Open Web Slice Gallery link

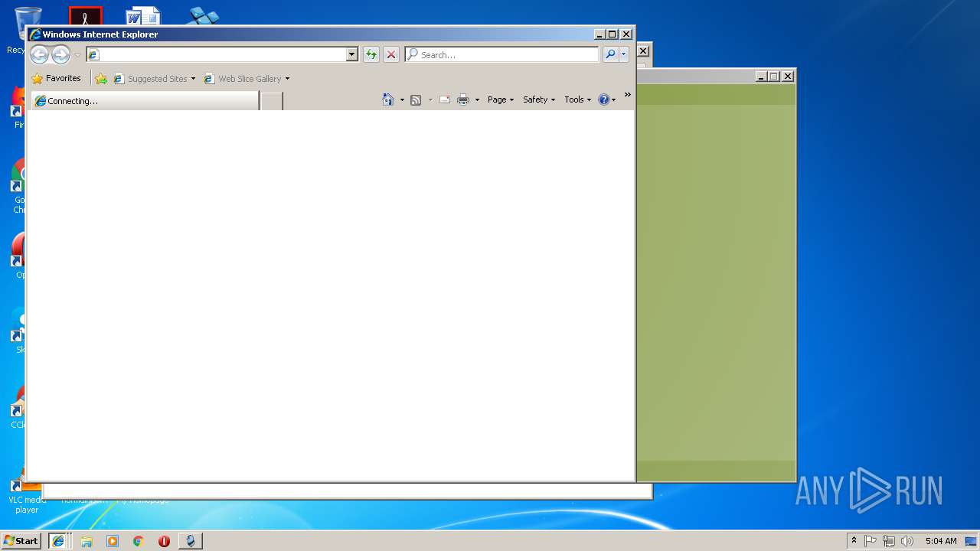(x=243, y=78)
